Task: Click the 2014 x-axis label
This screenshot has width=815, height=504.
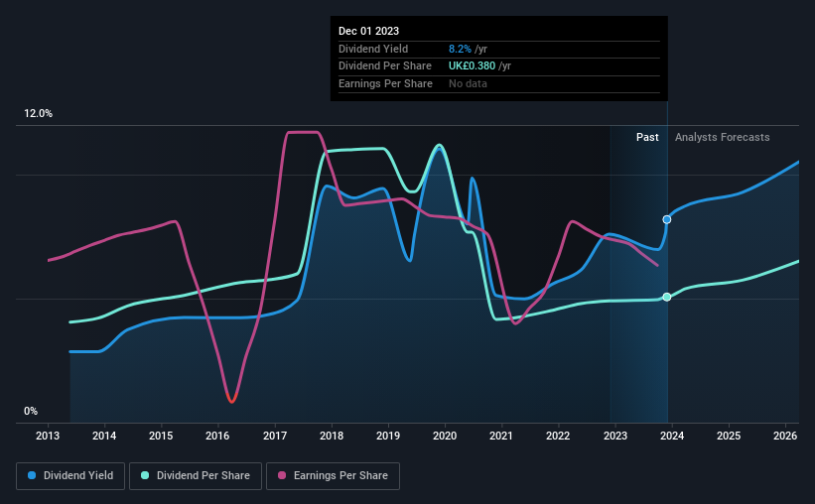Action: pos(104,436)
